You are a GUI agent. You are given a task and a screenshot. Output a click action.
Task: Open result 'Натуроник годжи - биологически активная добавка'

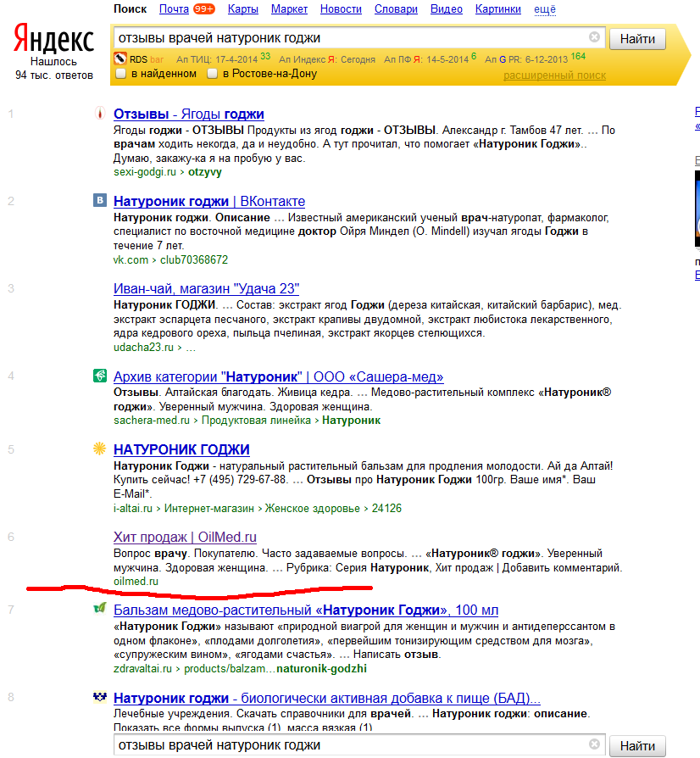(x=327, y=698)
